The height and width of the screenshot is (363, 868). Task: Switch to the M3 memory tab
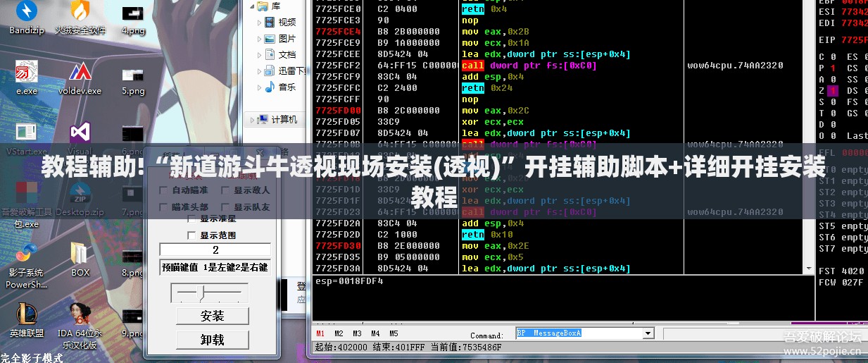[357, 333]
